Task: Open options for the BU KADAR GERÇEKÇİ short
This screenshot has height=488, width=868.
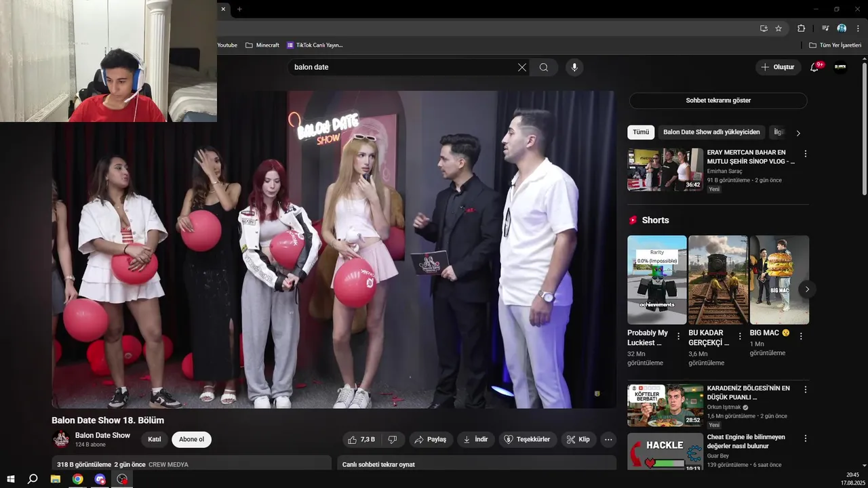Action: pos(740,336)
